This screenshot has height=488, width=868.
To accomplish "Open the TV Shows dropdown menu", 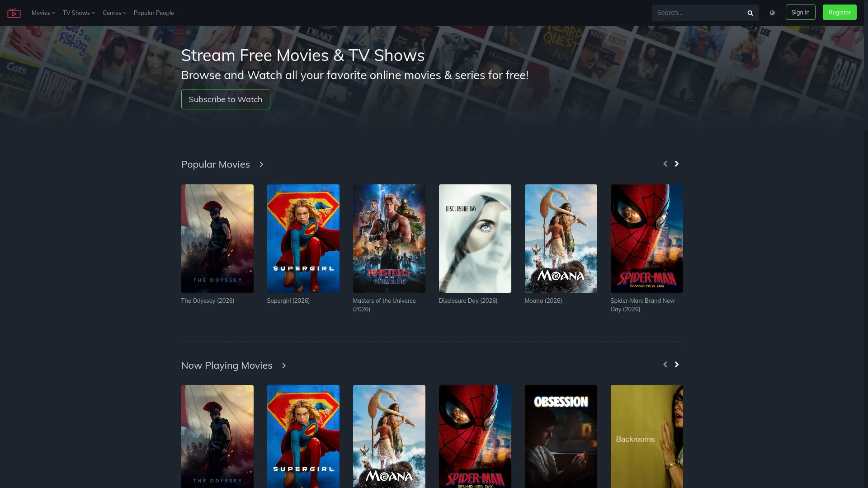I will point(79,13).
